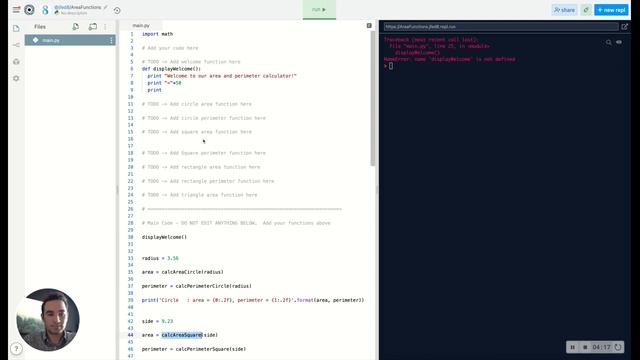Click the 'side = 9.23' line
Image resolution: width=640 pixels, height=360 pixels.
pyautogui.click(x=157, y=321)
